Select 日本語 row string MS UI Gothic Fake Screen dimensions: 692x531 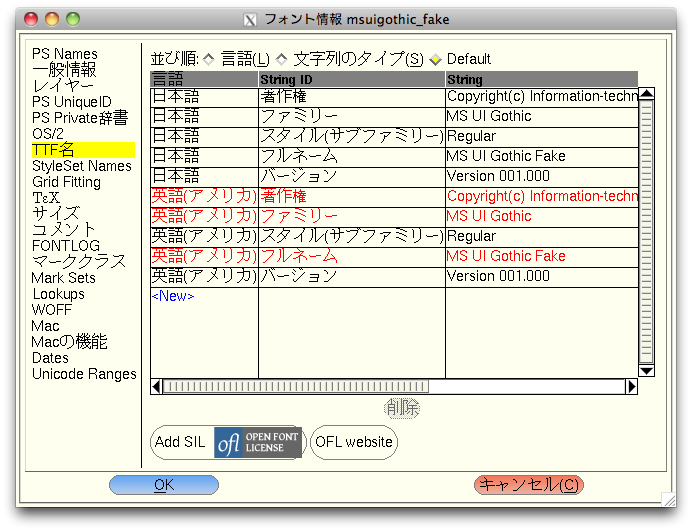click(542, 156)
